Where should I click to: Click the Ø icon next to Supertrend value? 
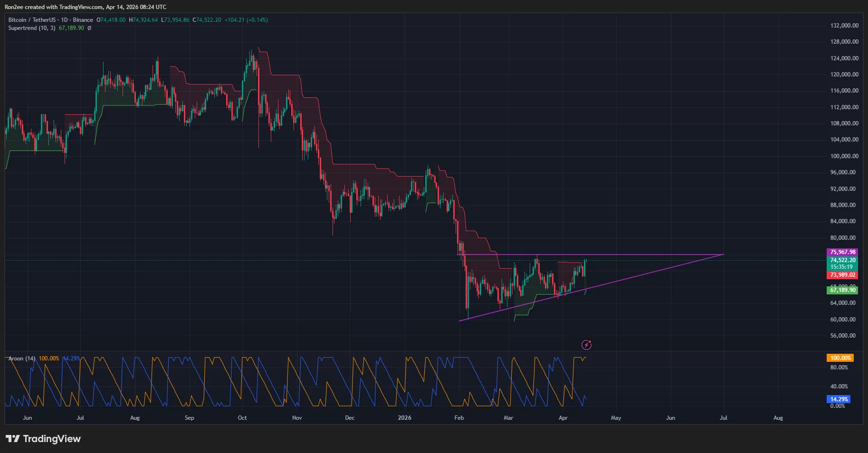point(90,28)
